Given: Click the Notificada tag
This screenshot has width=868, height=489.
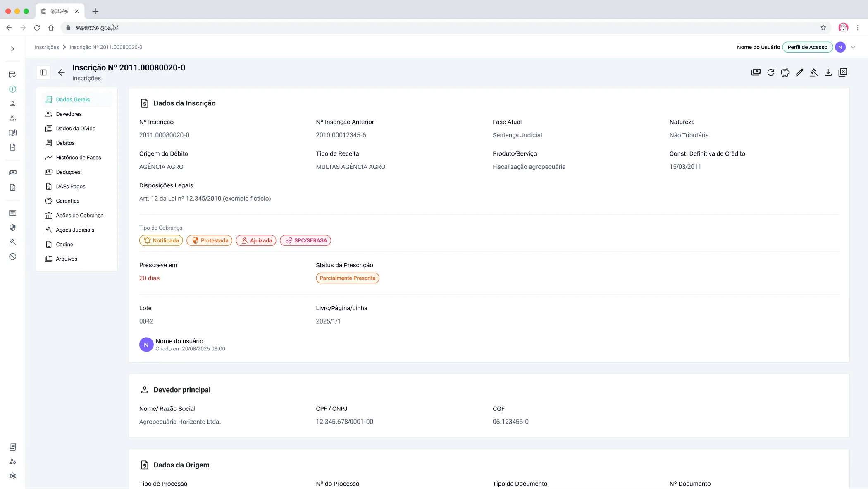Looking at the screenshot, I should [161, 240].
